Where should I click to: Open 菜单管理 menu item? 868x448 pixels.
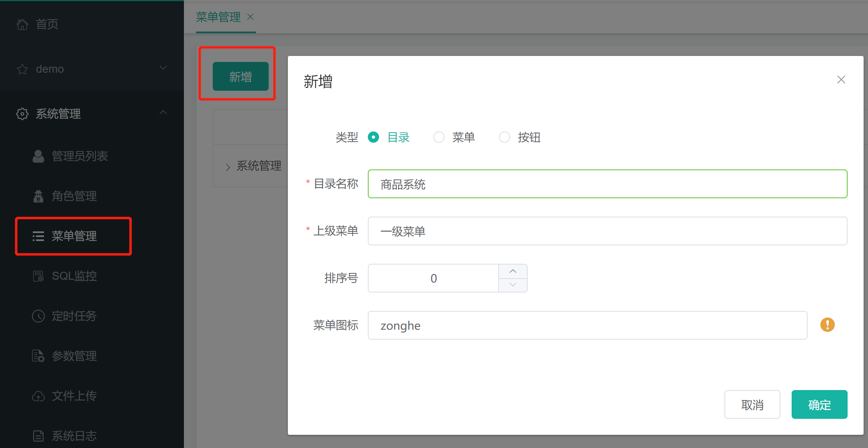[92, 236]
